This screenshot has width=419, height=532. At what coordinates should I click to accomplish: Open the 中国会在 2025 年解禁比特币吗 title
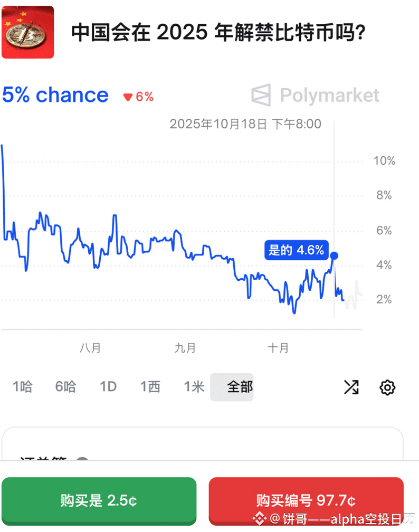(x=218, y=34)
